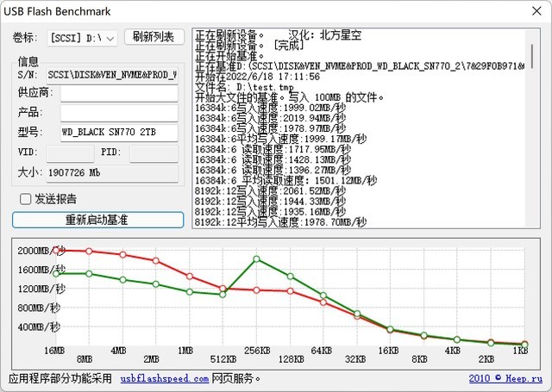Click the 大小 field showing 1907726 Mb
The image size is (552, 392).
112,173
